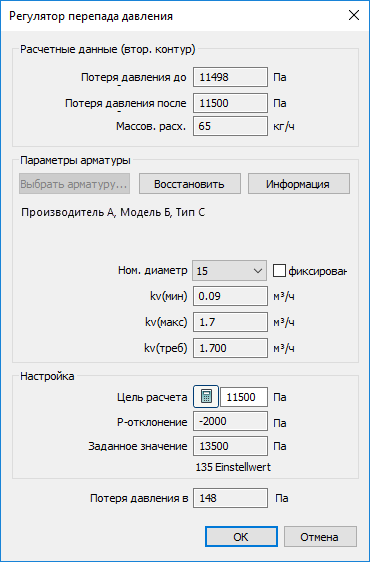Click the Заданное значение label
Screen dimensions: 370x562
pyautogui.click(x=138, y=446)
